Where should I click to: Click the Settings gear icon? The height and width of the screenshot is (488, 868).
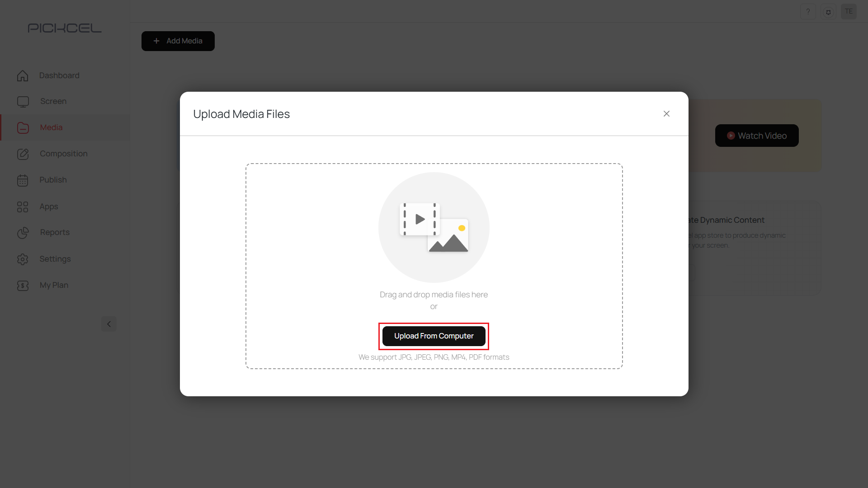click(23, 259)
